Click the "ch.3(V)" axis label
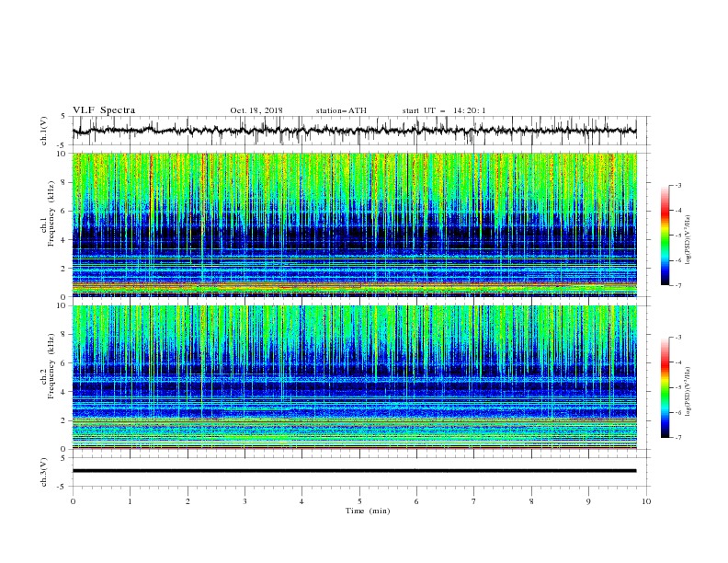This screenshot has height=563, width=728. (44, 472)
